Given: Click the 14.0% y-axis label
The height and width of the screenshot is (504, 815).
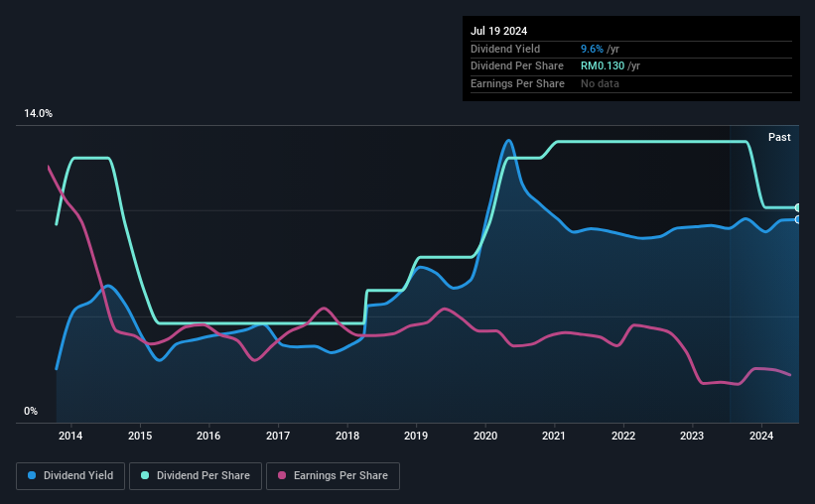Looking at the screenshot, I should click(38, 114).
